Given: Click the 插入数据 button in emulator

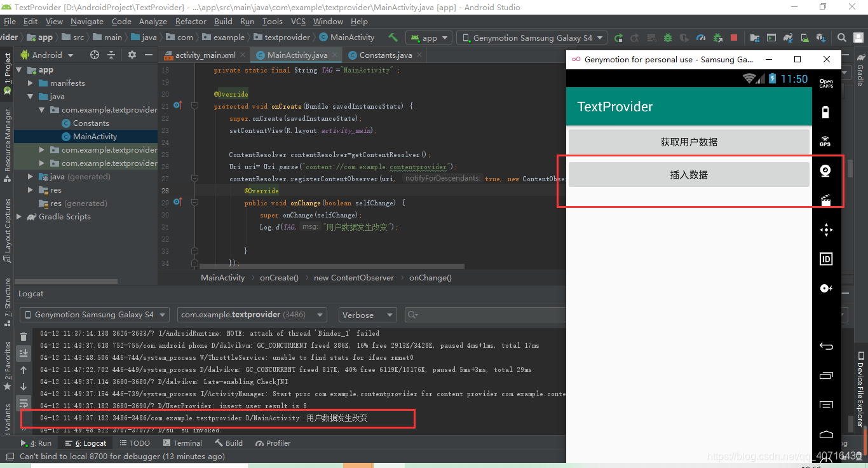Looking at the screenshot, I should tap(689, 174).
